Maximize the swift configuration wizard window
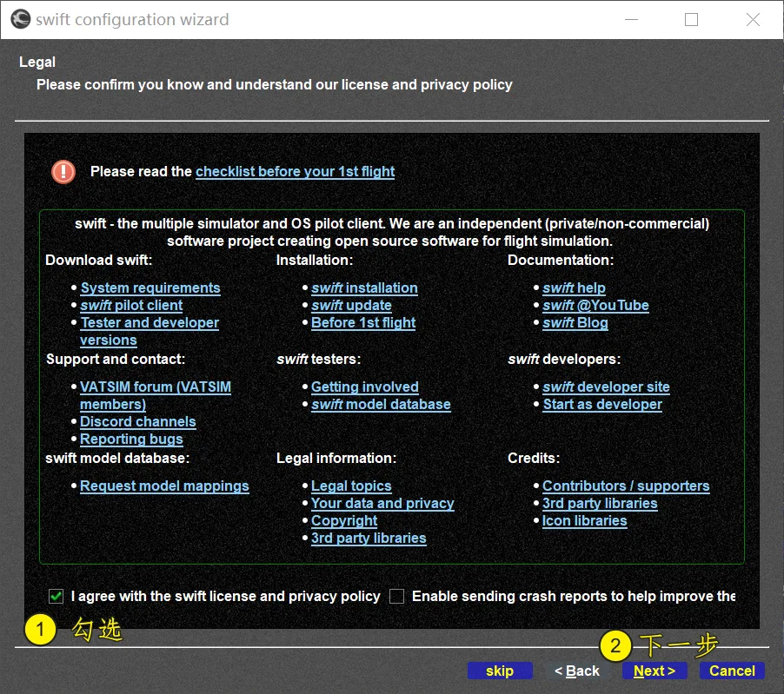This screenshot has width=784, height=694. pos(692,19)
